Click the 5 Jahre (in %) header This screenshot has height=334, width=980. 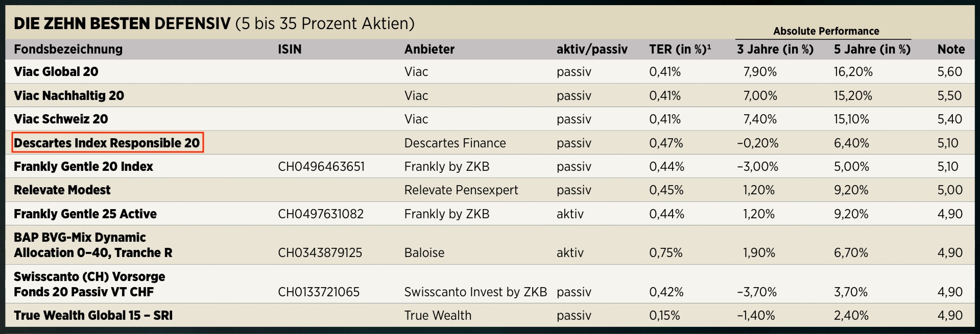[872, 49]
